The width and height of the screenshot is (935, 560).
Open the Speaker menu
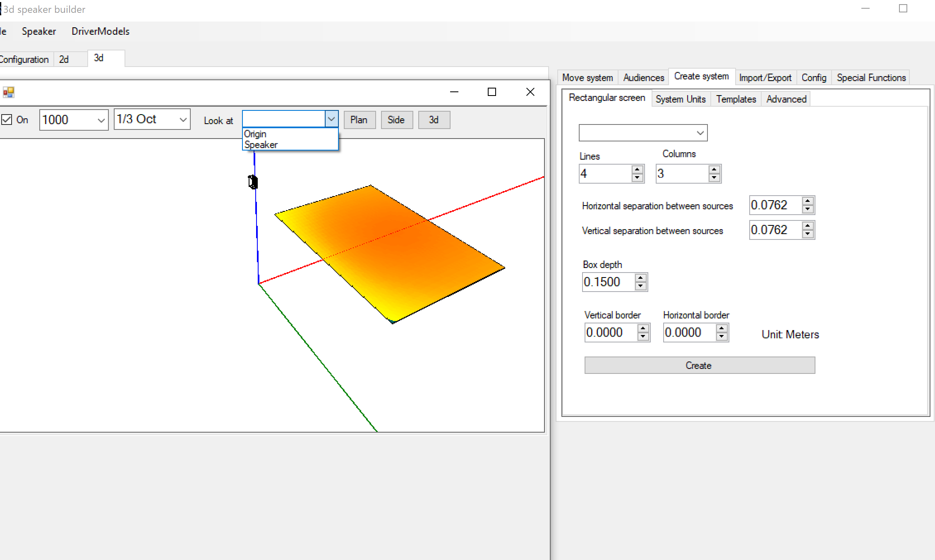[x=38, y=31]
